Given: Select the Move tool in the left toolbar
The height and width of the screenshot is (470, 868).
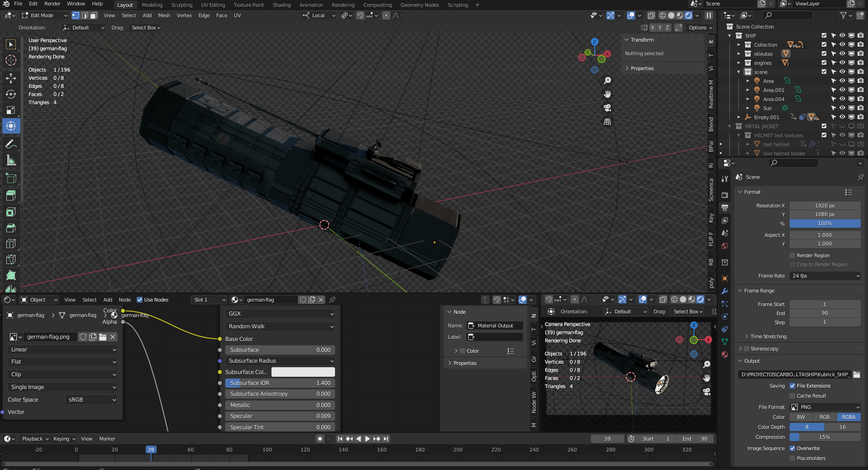Looking at the screenshot, I should pos(11,78).
